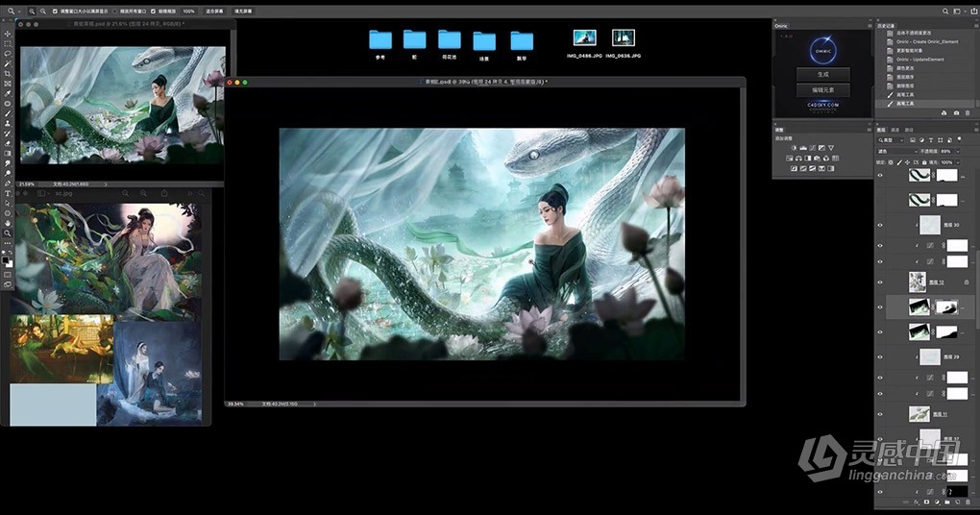
Task: Click the camera snapshot icon in History panel
Action: [x=956, y=113]
